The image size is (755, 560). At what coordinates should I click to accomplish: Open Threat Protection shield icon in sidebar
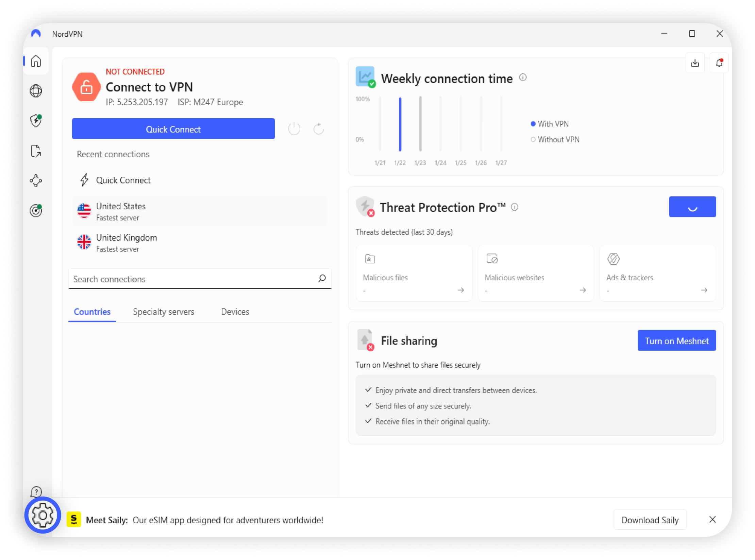36,121
